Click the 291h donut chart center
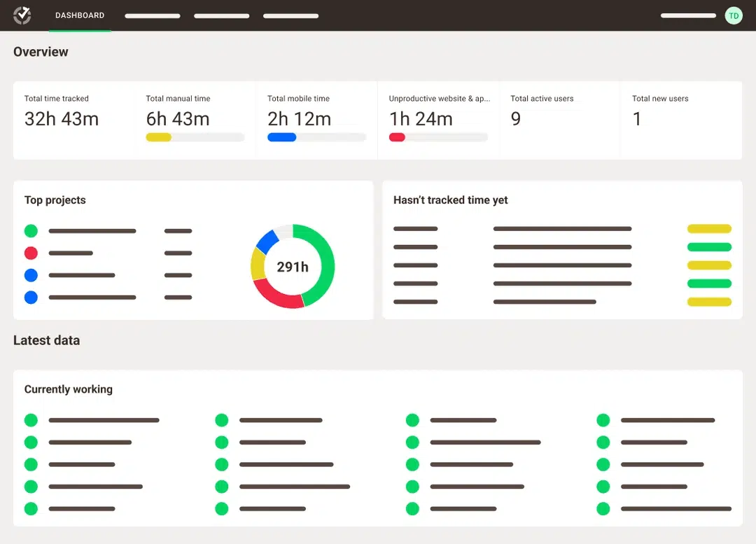The image size is (756, 544). (x=293, y=267)
